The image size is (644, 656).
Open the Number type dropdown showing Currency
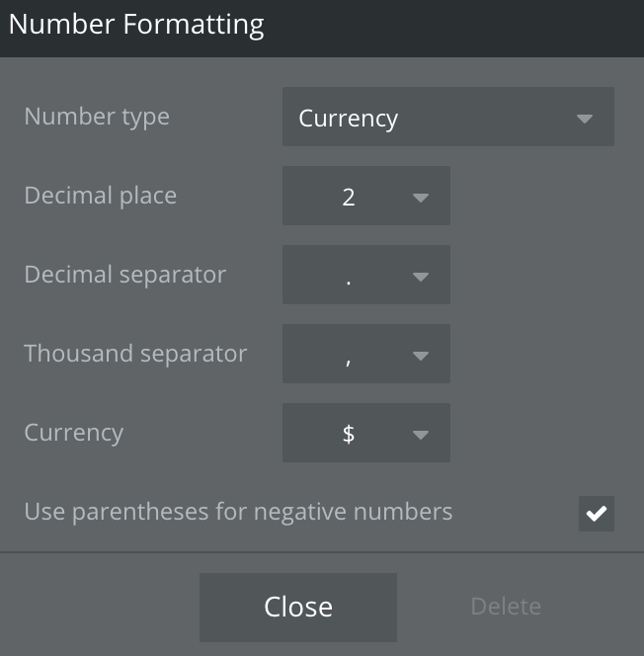tap(448, 117)
